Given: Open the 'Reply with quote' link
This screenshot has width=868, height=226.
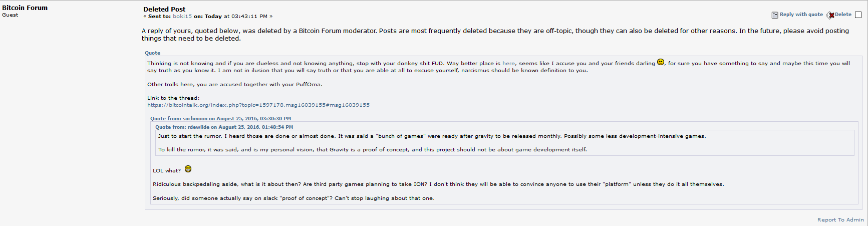Looking at the screenshot, I should [x=801, y=15].
